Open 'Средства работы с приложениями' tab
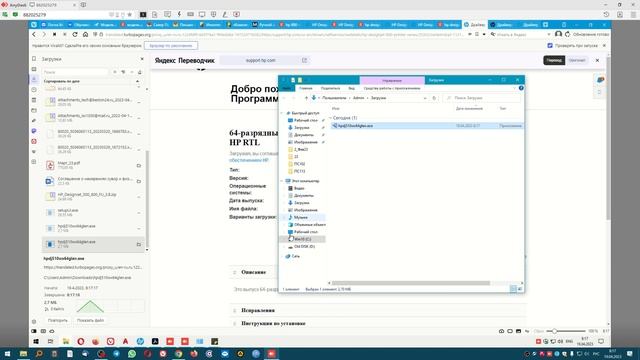The width and height of the screenshot is (640, 360). click(x=392, y=88)
